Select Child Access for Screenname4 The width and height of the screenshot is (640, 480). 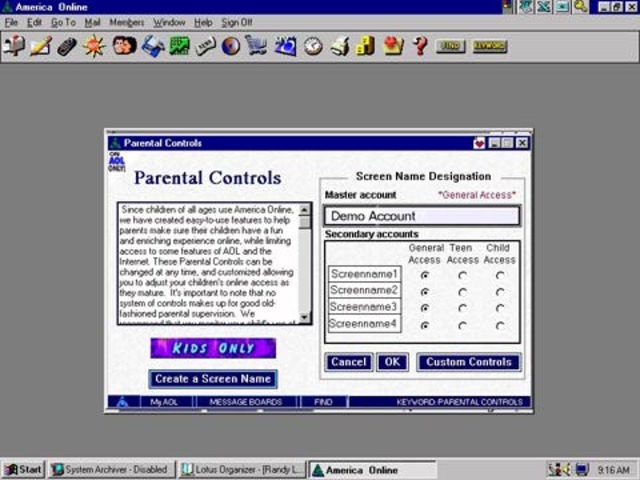pyautogui.click(x=500, y=325)
